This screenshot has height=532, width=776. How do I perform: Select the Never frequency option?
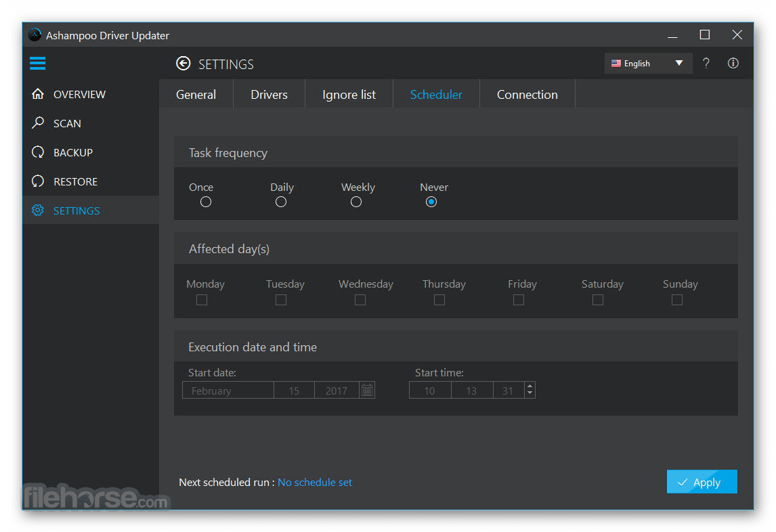point(431,202)
